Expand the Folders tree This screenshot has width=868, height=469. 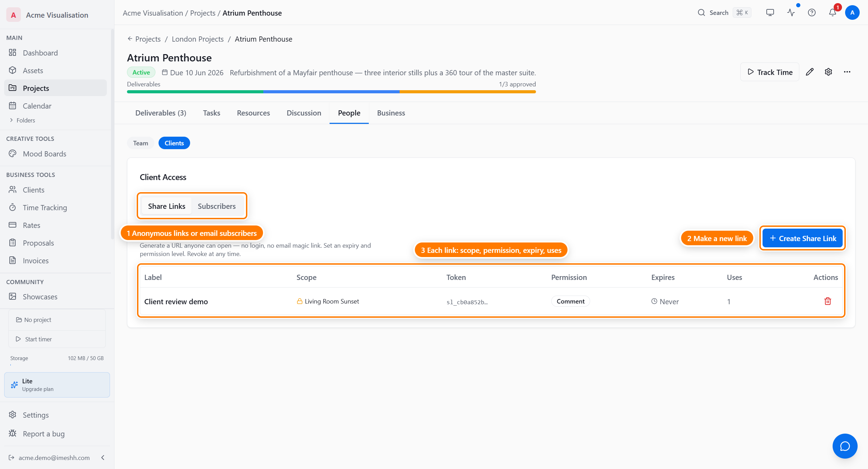(x=23, y=120)
